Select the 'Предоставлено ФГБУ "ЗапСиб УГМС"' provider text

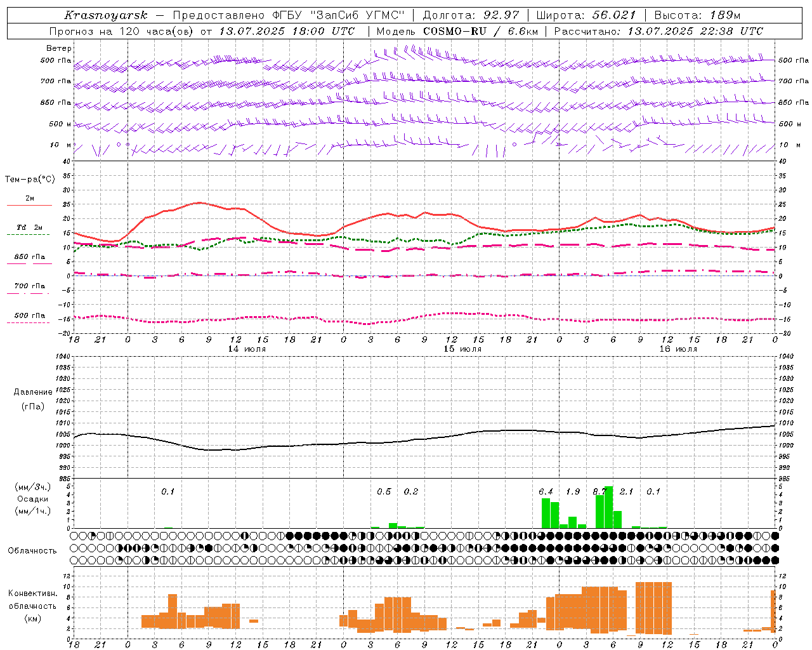click(x=289, y=15)
